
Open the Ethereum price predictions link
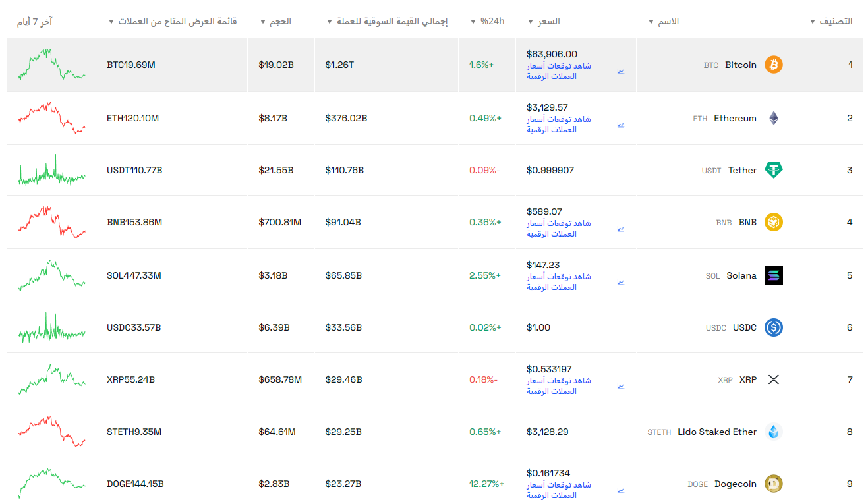[x=559, y=125]
